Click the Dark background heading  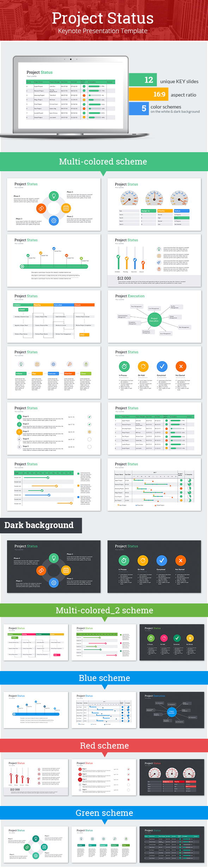click(41, 525)
